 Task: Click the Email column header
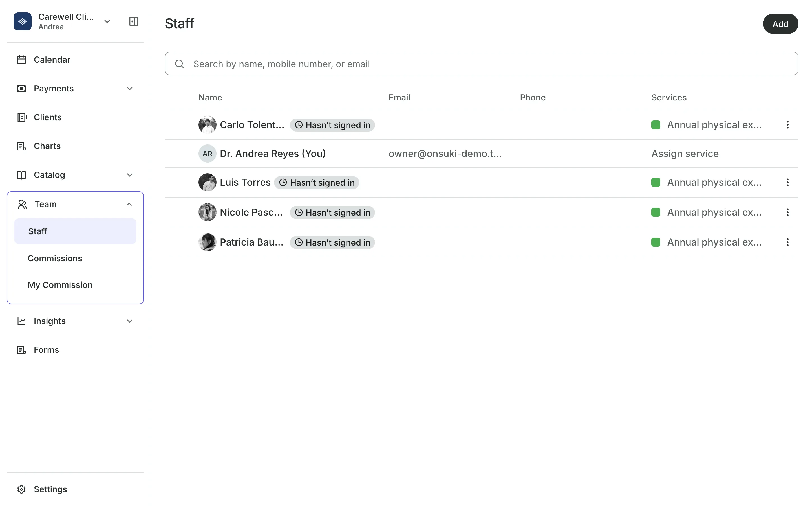click(399, 97)
